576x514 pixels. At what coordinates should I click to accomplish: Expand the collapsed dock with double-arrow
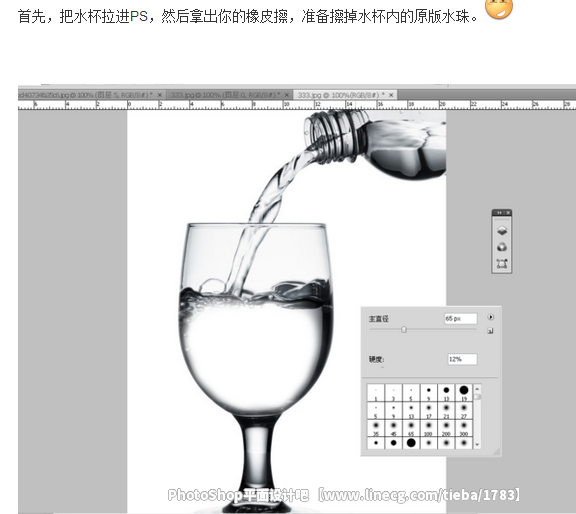click(500, 212)
